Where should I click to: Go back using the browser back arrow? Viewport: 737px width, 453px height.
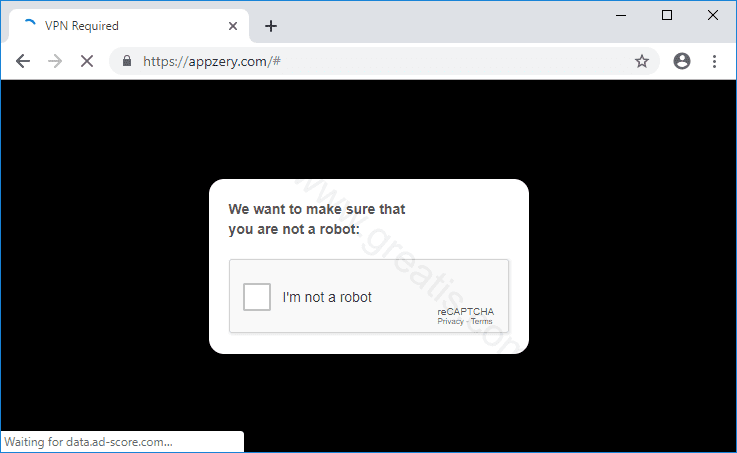(x=23, y=61)
